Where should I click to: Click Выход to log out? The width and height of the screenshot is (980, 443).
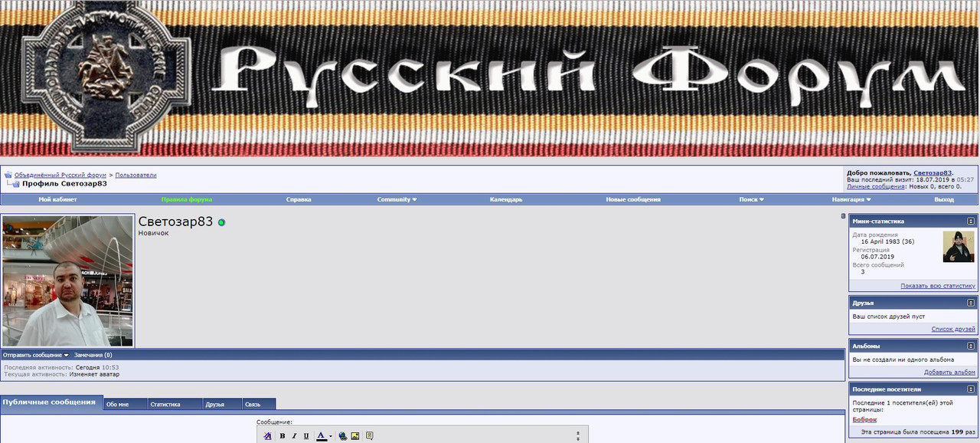point(944,199)
